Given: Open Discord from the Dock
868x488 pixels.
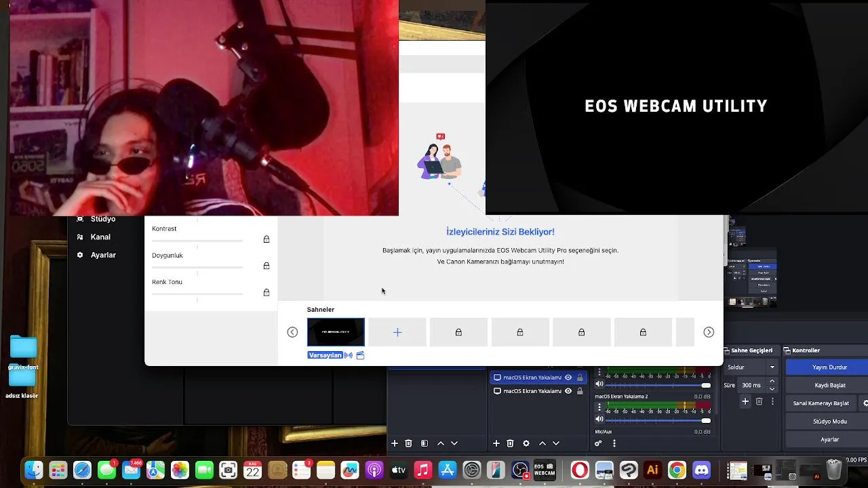Looking at the screenshot, I should pos(701,470).
